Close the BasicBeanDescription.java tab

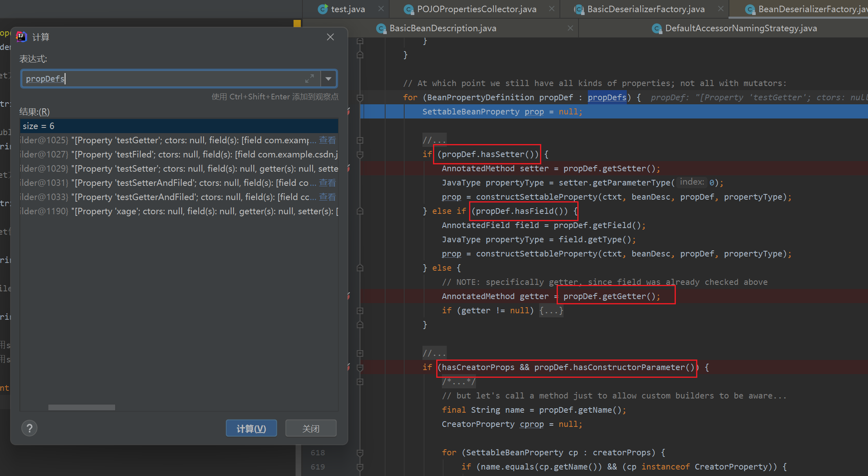[570, 28]
